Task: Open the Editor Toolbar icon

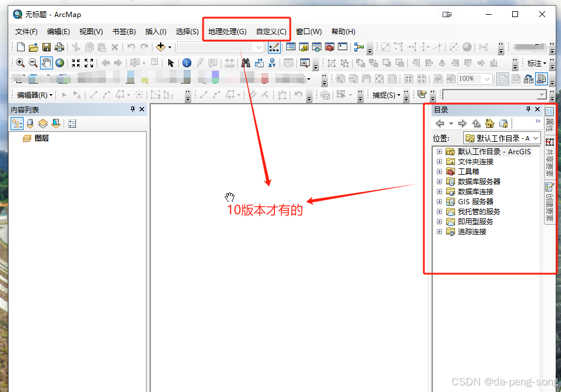Action: click(274, 47)
